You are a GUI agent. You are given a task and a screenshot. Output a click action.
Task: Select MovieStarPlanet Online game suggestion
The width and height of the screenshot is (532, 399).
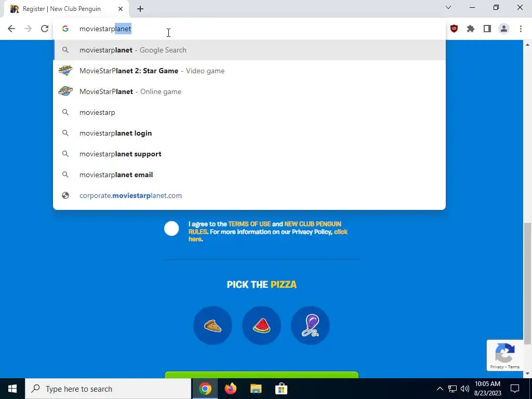click(249, 91)
